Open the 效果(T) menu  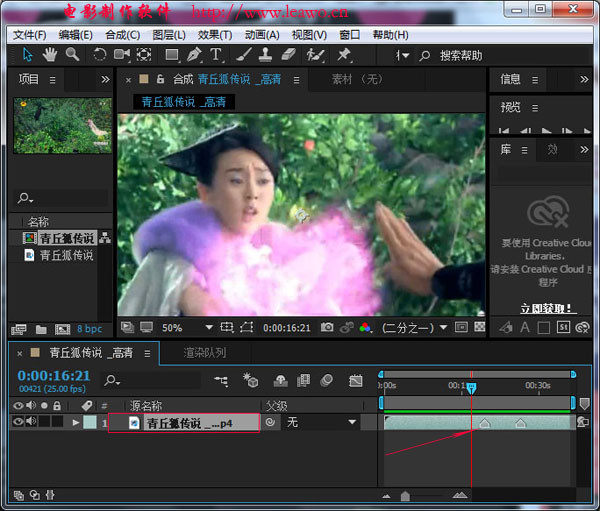tap(215, 35)
